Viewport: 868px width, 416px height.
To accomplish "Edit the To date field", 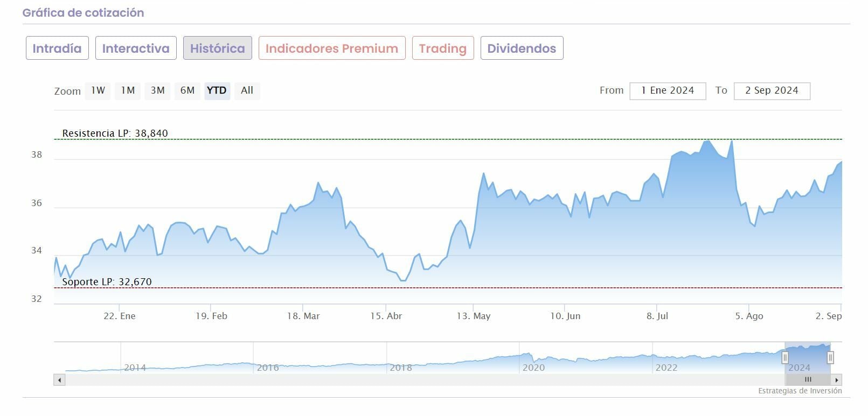I will (x=772, y=90).
